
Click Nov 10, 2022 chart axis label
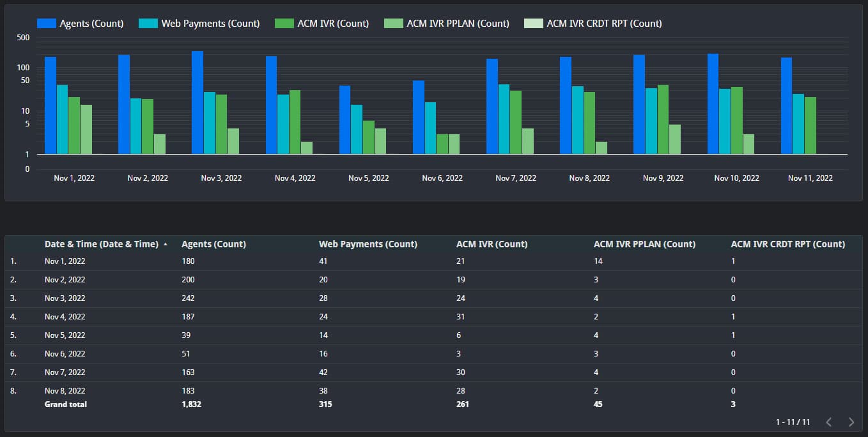[x=736, y=178]
